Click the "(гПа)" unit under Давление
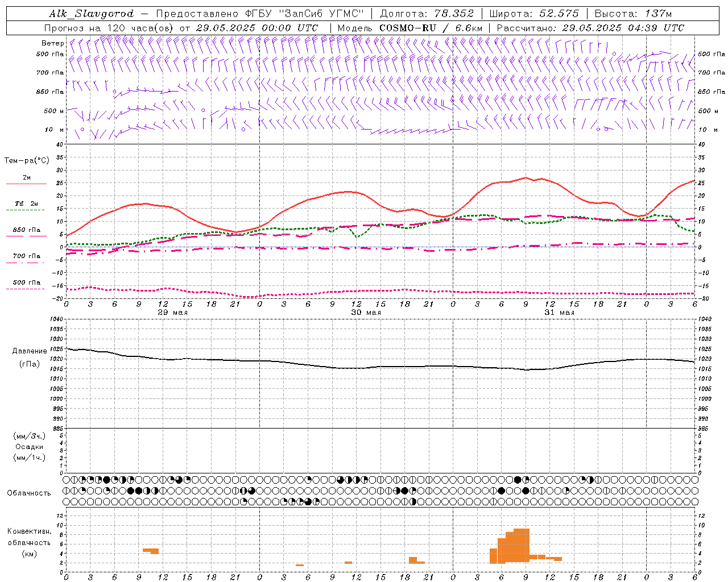The height and width of the screenshot is (582, 728). [30, 364]
